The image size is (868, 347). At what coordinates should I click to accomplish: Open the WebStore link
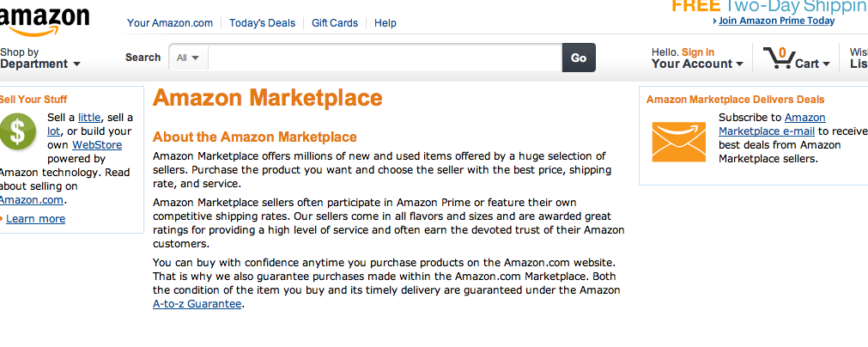coord(97,145)
